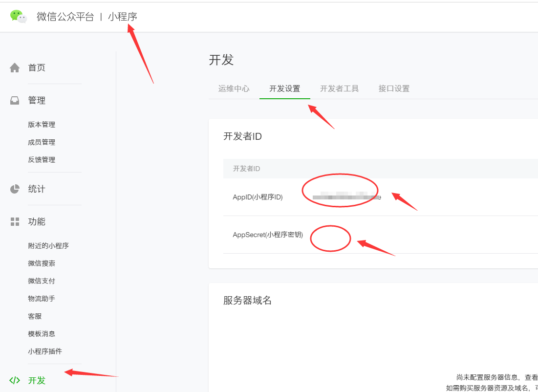This screenshot has height=392, width=538.
Task: Click the 服务器域名 section heading
Action: 247,300
